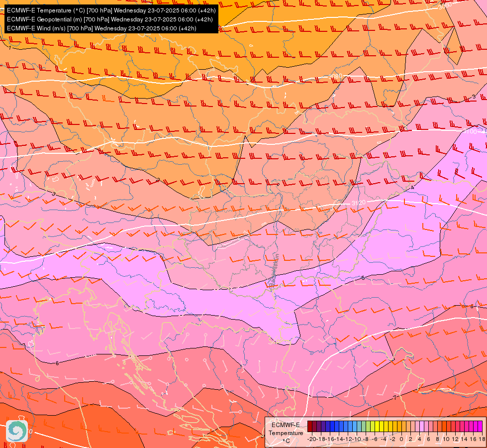Pick the magenta swatch above 18 in legend
This screenshot has height=448, width=487.
point(480,426)
